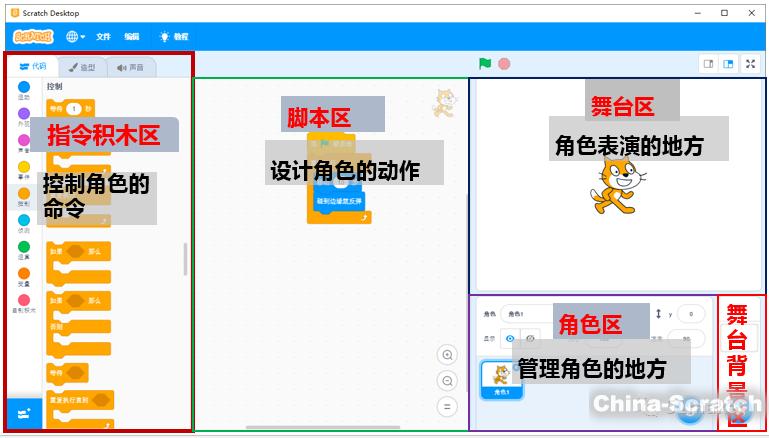Switch to small stage layout

tap(708, 64)
